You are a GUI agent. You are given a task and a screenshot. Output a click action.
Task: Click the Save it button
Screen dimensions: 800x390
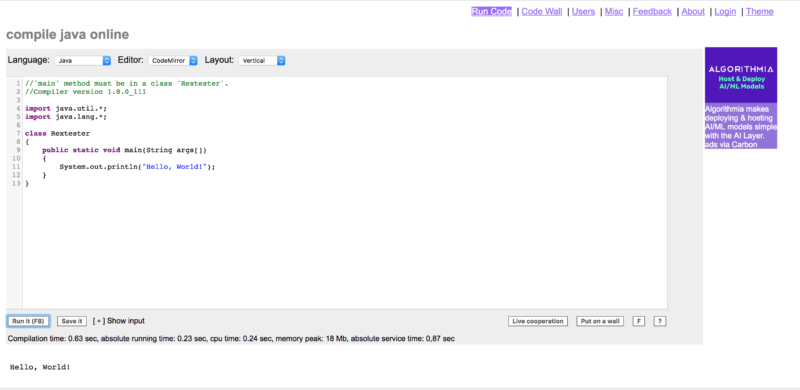71,321
